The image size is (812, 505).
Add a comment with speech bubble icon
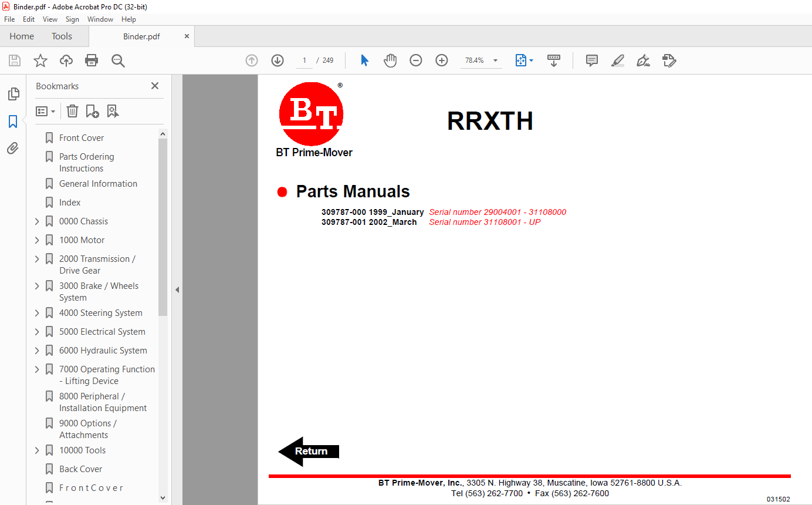592,60
